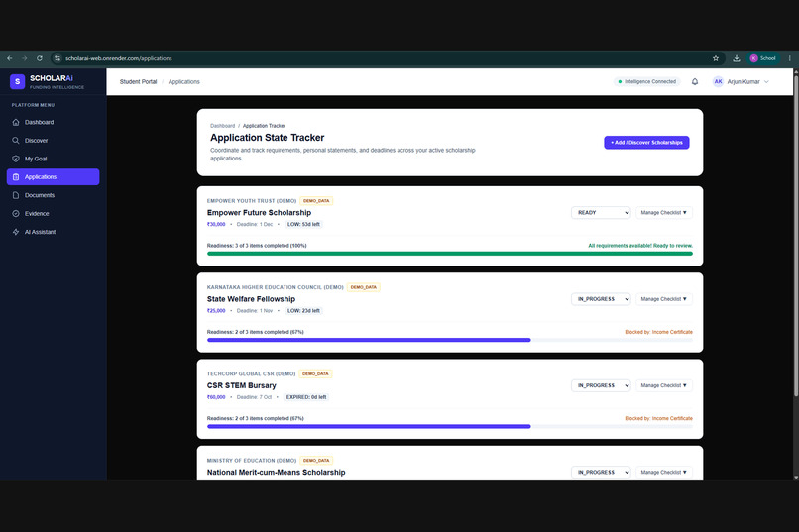Image resolution: width=799 pixels, height=532 pixels.
Task: Reload the page in browser
Action: tap(40, 59)
